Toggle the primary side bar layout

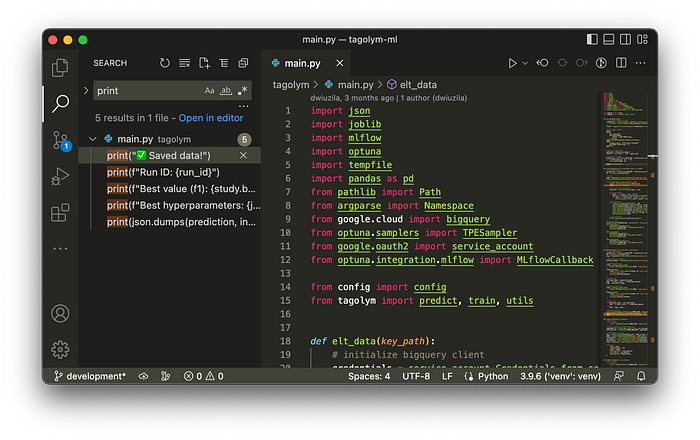click(x=592, y=39)
